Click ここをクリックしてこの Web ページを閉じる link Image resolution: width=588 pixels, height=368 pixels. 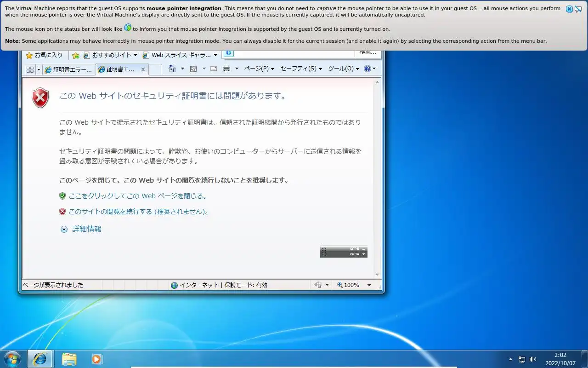tap(137, 196)
